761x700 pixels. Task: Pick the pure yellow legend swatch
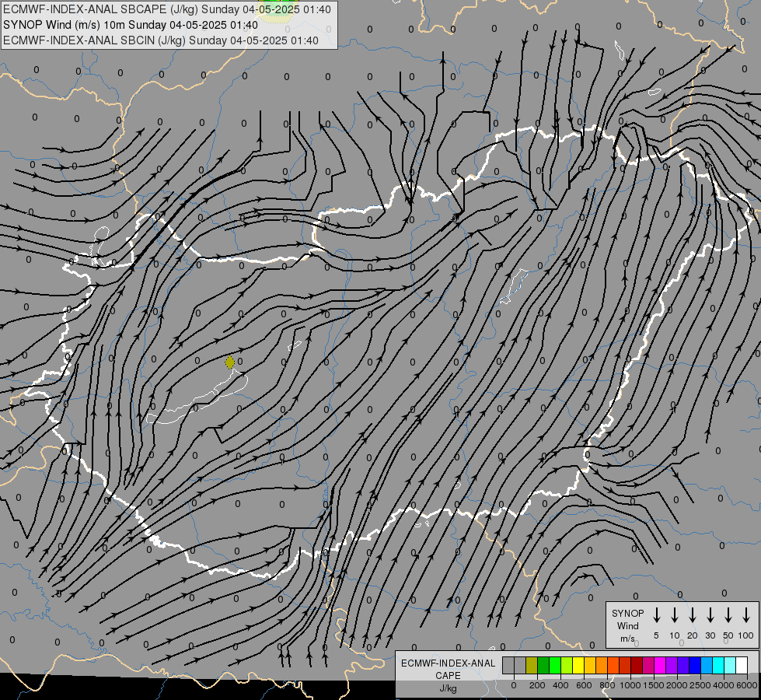[x=578, y=666]
